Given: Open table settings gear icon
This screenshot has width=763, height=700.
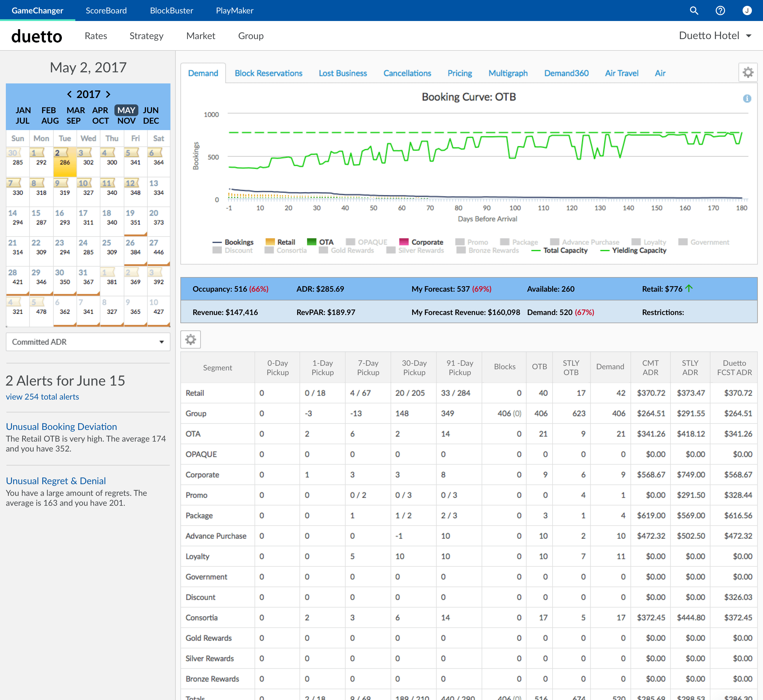Looking at the screenshot, I should [x=190, y=339].
